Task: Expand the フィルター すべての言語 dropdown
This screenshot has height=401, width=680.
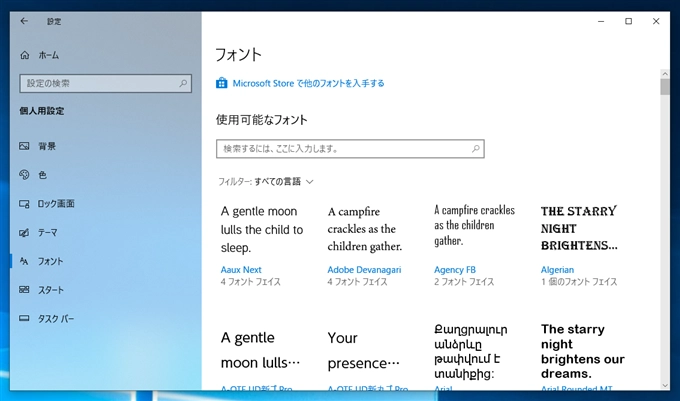Action: tap(265, 182)
